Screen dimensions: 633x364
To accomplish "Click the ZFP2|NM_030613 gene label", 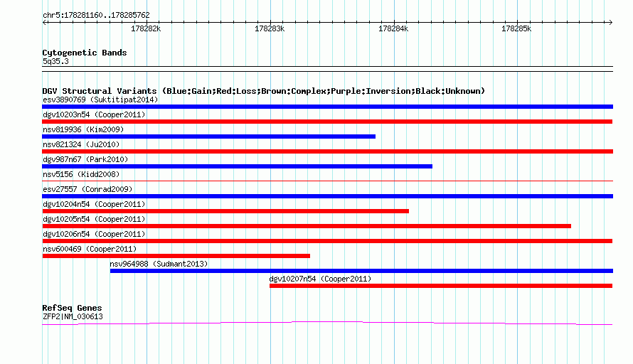I will 73,317.
